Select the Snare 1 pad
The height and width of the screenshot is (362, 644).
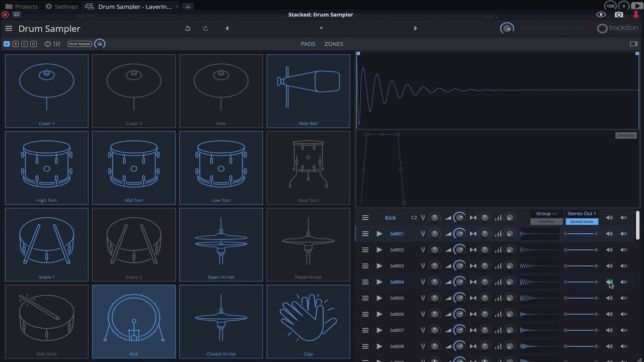[47, 245]
